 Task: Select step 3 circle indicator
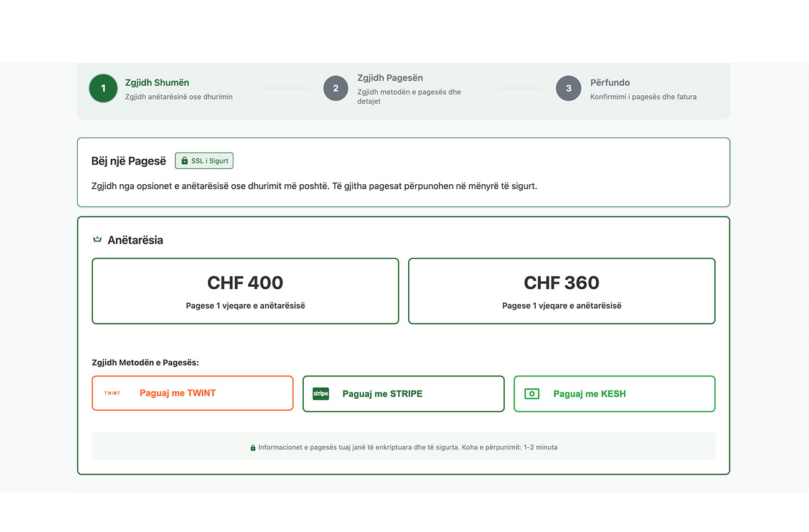coord(568,88)
